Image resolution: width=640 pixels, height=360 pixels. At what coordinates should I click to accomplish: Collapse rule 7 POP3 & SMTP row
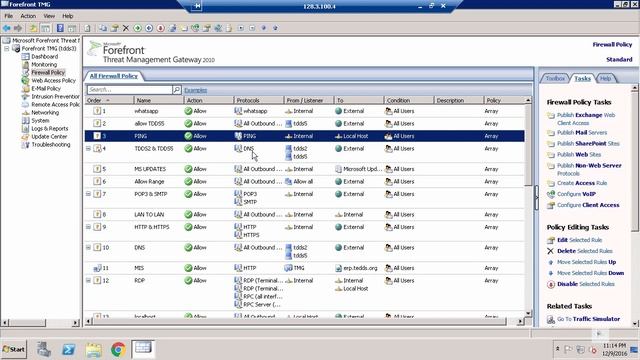click(x=88, y=194)
